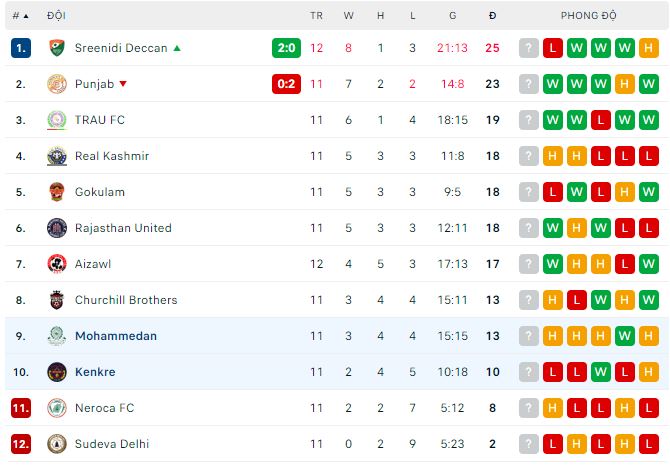Click the Gokulam team logo
This screenshot has height=465, width=670.
pos(57,192)
